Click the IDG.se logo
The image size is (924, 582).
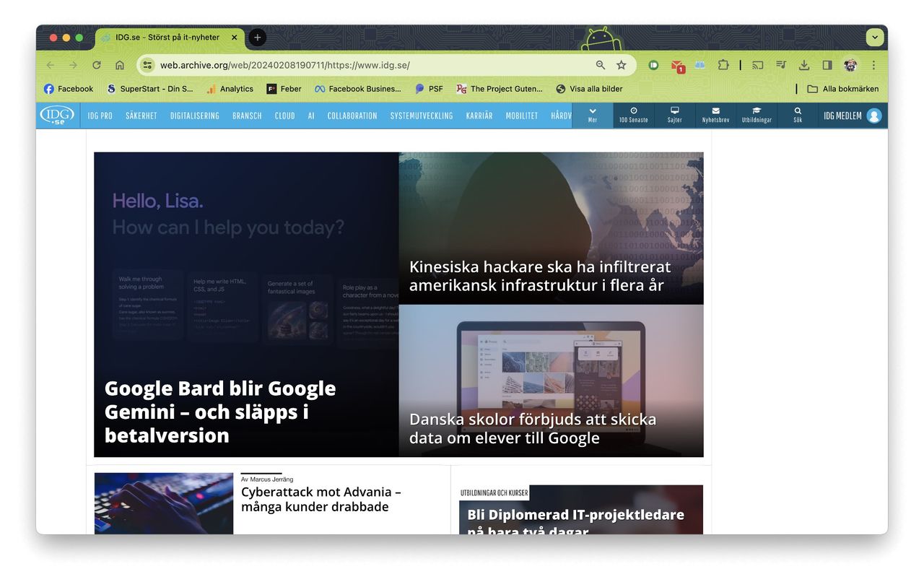pyautogui.click(x=57, y=115)
